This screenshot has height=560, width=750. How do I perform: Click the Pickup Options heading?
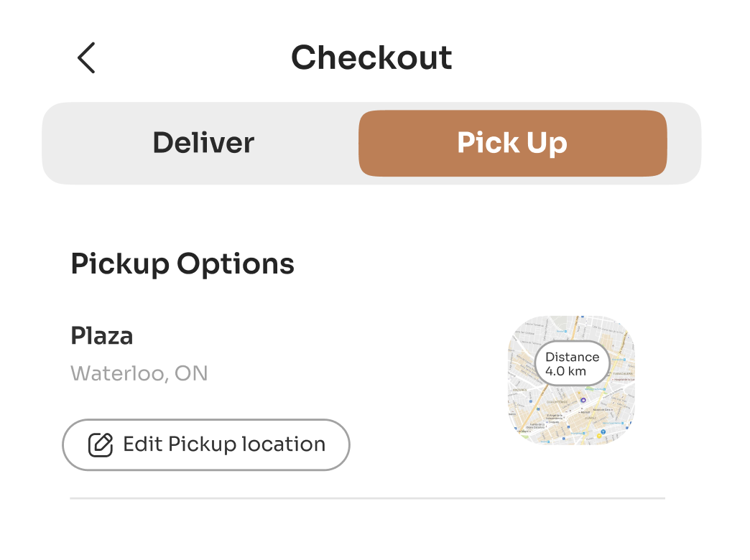tap(182, 264)
